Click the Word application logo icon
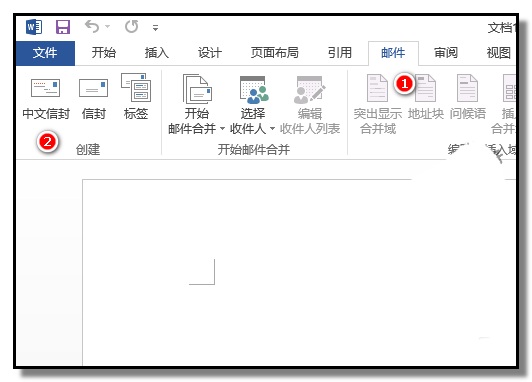The image size is (532, 382). click(34, 27)
